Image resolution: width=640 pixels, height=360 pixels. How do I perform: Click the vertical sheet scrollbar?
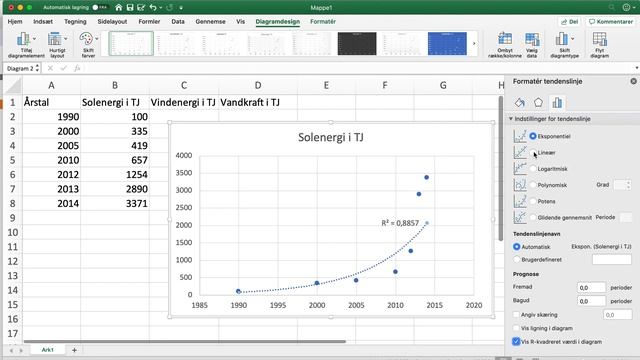tap(501, 169)
